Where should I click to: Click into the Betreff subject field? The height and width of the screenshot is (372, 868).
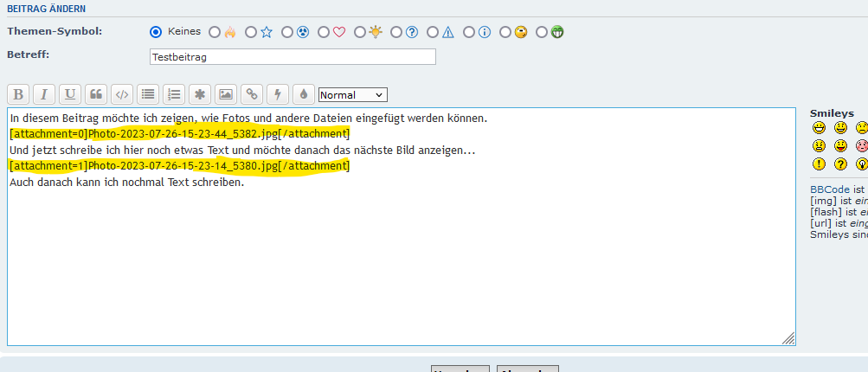click(293, 57)
